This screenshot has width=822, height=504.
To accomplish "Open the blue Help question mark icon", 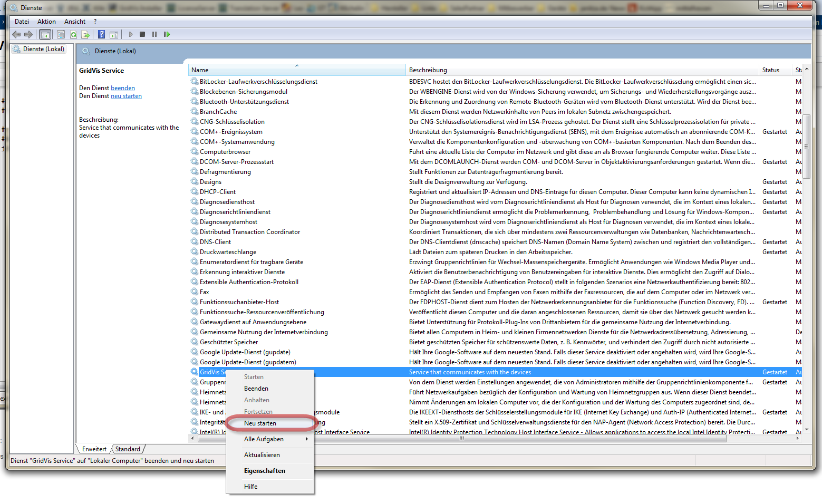I will click(101, 34).
